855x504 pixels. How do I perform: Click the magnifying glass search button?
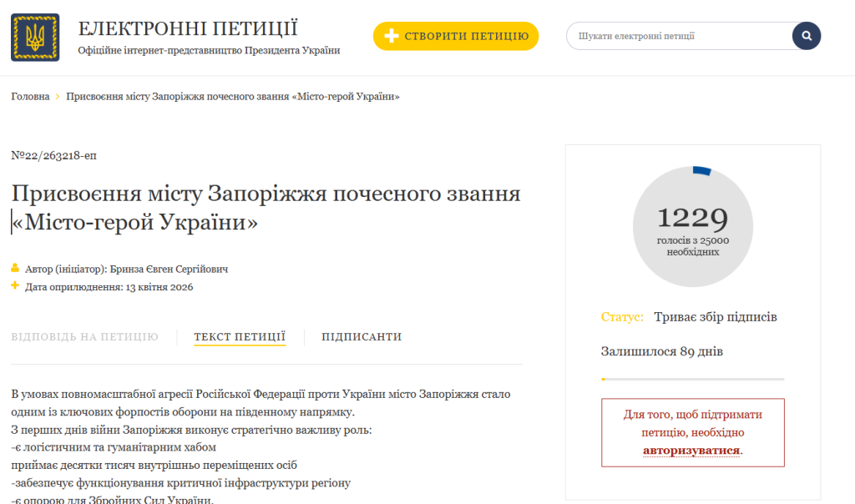(807, 36)
